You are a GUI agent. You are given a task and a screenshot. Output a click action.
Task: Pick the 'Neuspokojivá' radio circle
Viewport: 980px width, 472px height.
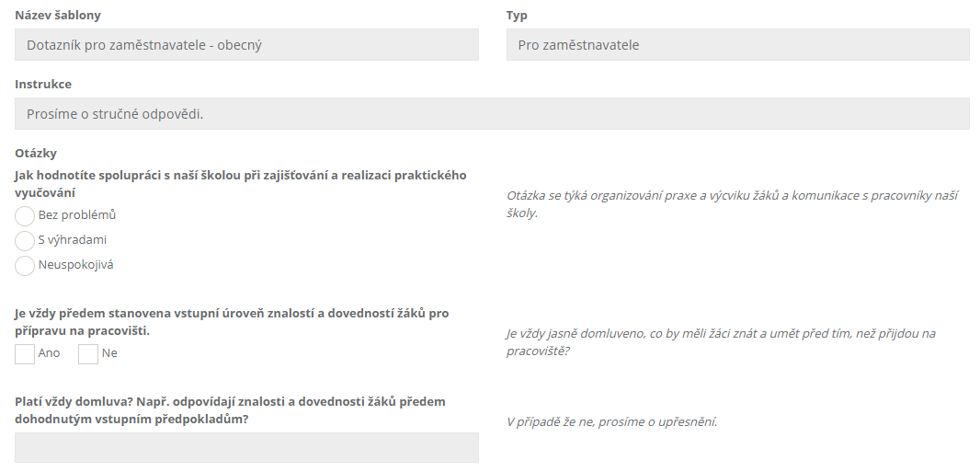tap(25, 265)
